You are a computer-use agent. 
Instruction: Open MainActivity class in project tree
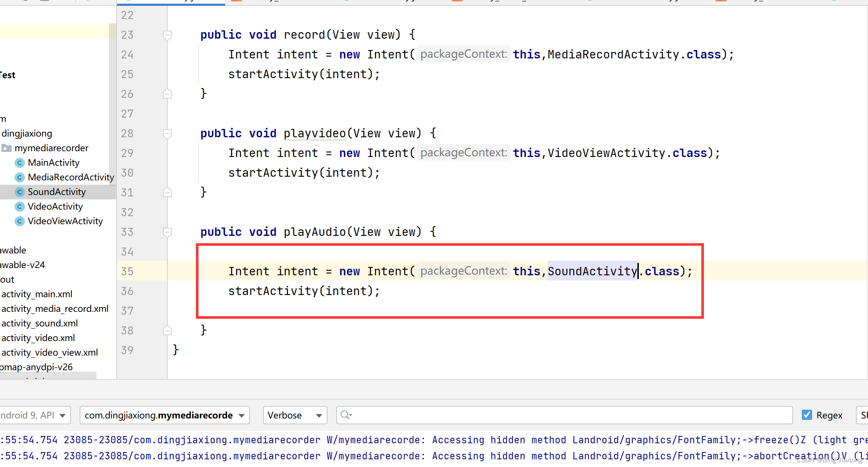click(53, 162)
